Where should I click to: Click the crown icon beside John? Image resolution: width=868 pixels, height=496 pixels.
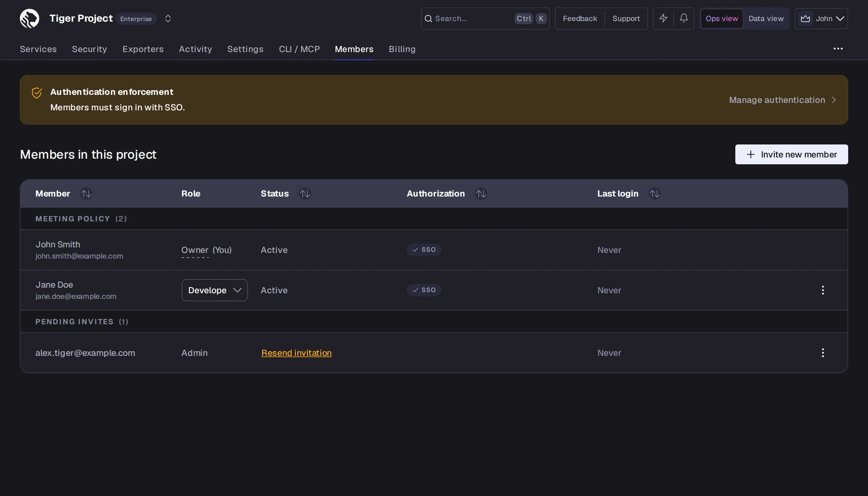pyautogui.click(x=805, y=18)
